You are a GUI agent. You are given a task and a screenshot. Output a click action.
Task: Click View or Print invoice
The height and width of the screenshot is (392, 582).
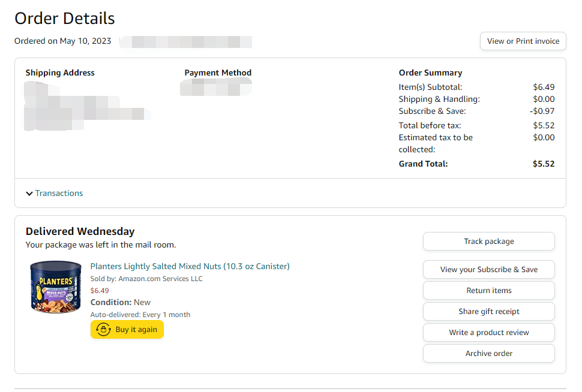point(523,41)
